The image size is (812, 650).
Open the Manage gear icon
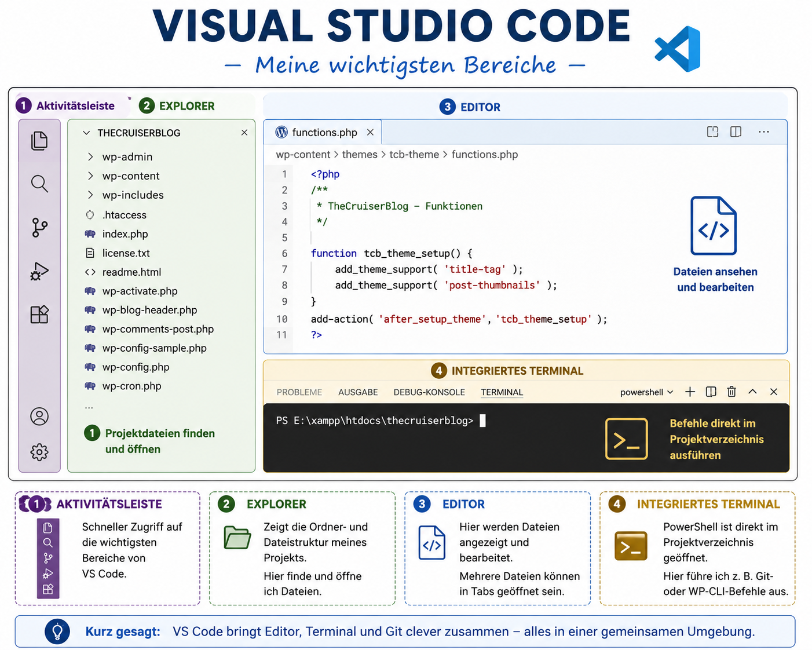39,452
